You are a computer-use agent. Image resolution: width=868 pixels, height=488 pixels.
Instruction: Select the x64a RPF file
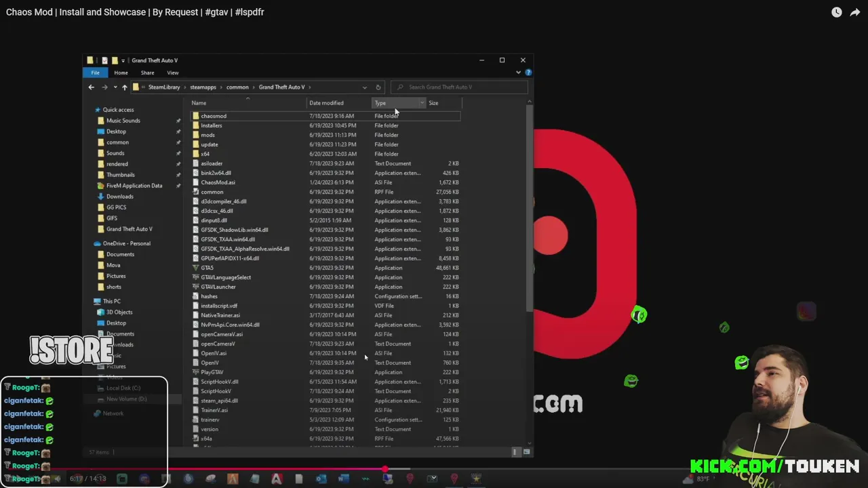pyautogui.click(x=206, y=439)
